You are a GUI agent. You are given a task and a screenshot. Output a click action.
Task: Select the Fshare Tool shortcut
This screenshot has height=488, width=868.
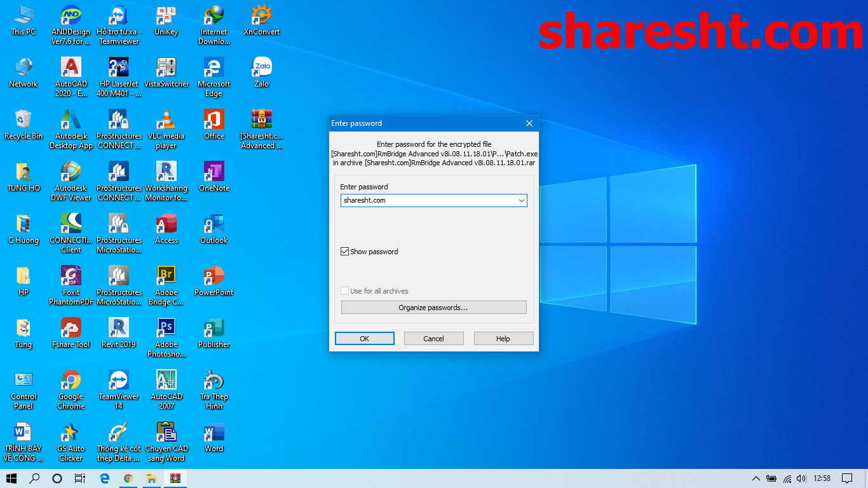(x=71, y=333)
